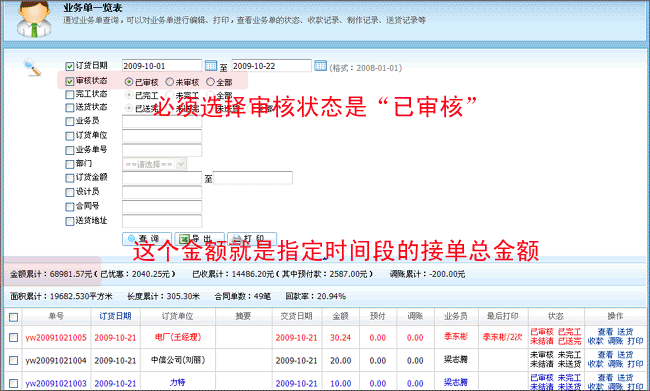Screen dimensions: 650x391
Task: Click 收款 for order yw20091021004
Action: 595,364
